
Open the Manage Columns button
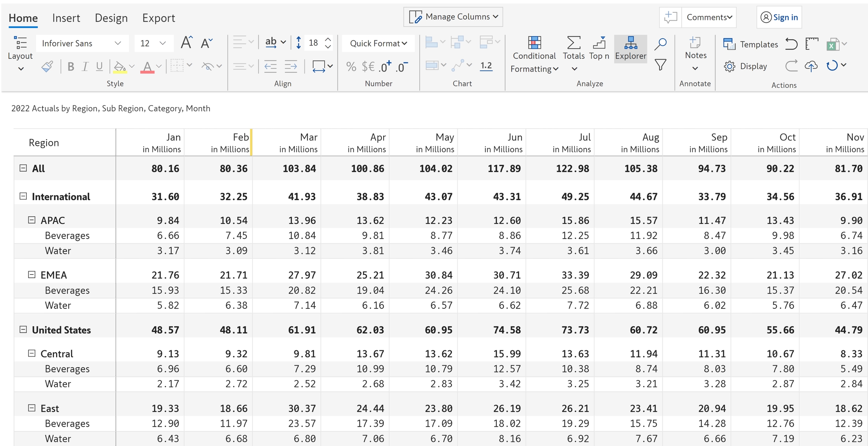453,17
